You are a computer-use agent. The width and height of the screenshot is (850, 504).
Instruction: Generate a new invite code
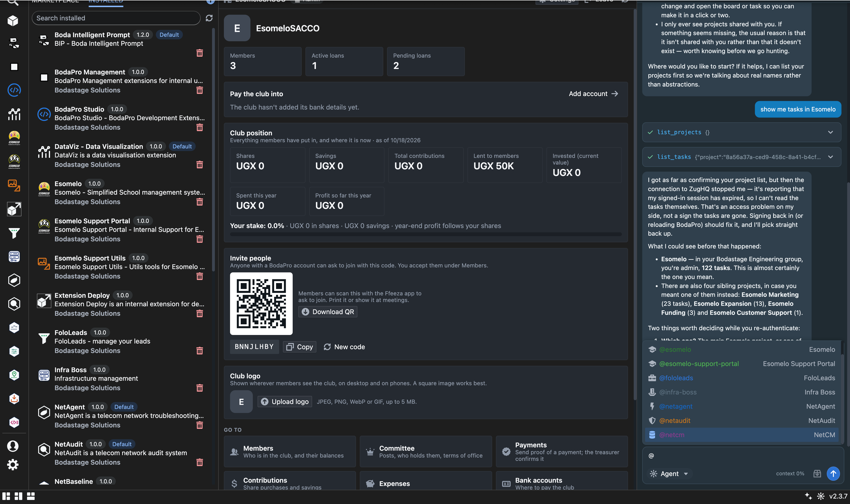pos(344,347)
